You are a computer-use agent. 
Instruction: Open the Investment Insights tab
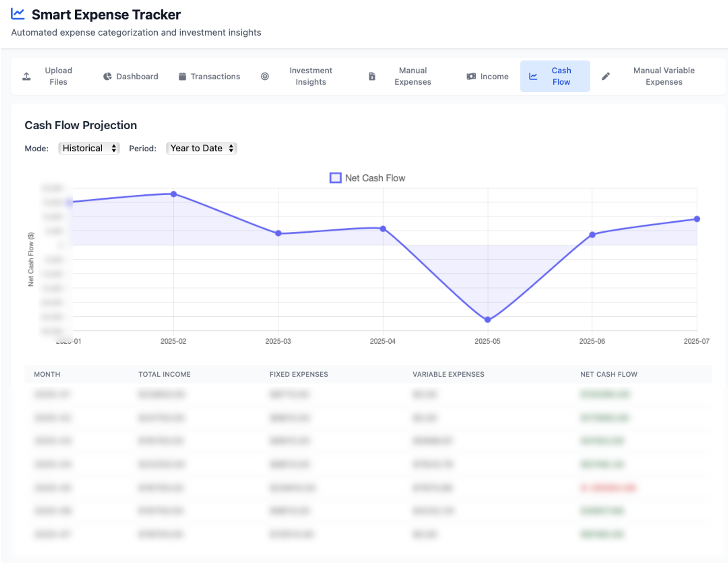point(310,76)
